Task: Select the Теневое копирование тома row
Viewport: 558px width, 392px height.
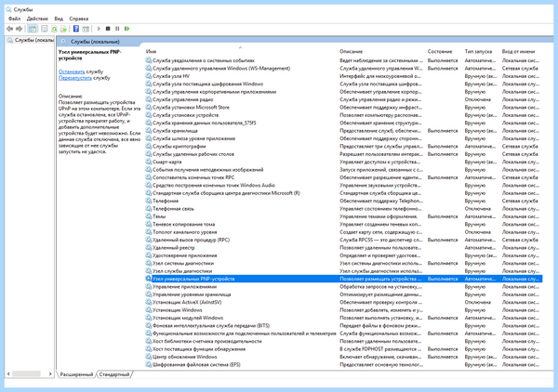Action: click(343, 224)
